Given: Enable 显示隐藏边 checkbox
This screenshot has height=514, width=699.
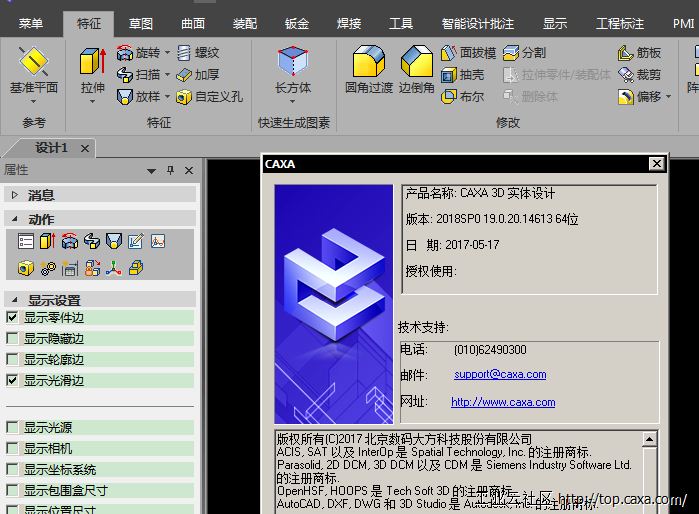Looking at the screenshot, I should [12, 338].
